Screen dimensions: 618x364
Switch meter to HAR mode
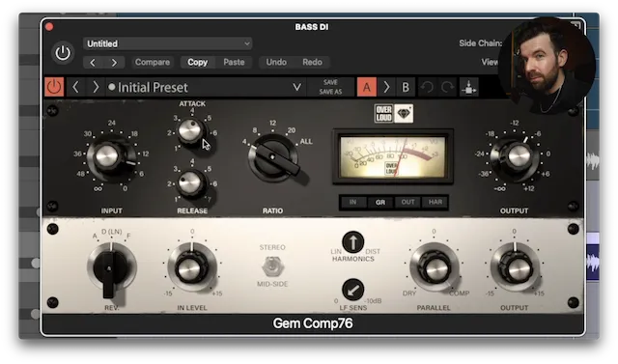coord(435,202)
